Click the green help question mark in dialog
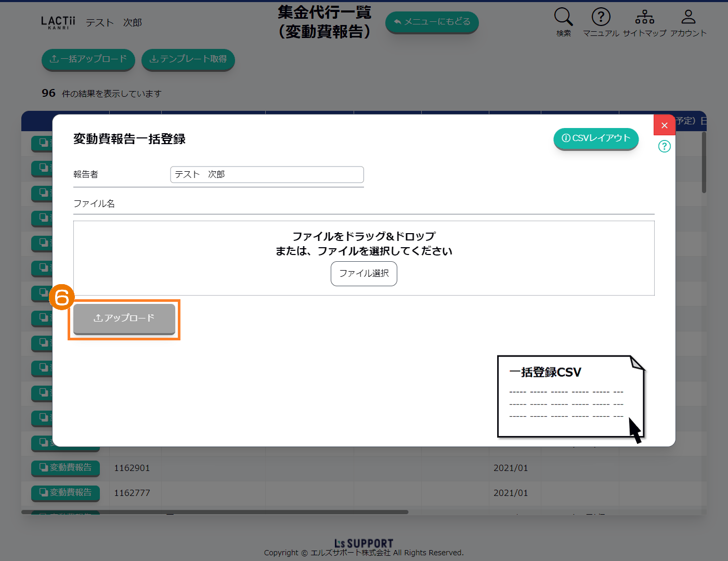 [x=664, y=146]
